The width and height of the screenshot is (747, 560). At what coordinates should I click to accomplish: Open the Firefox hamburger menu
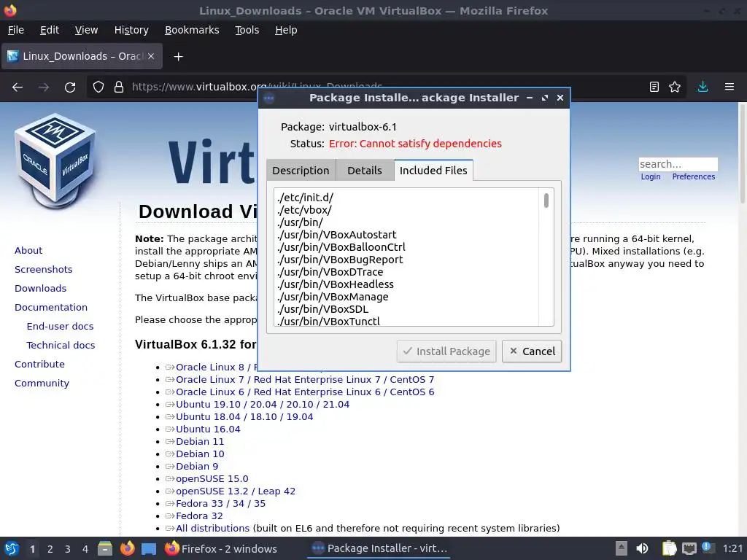pyautogui.click(x=729, y=87)
